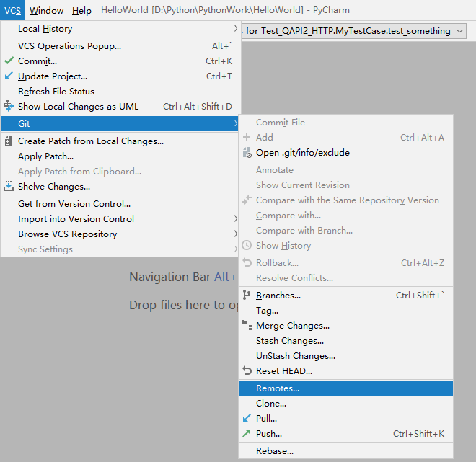Select the highlighted Remotes... entry
Screen dimensions: 476x462
pos(345,388)
